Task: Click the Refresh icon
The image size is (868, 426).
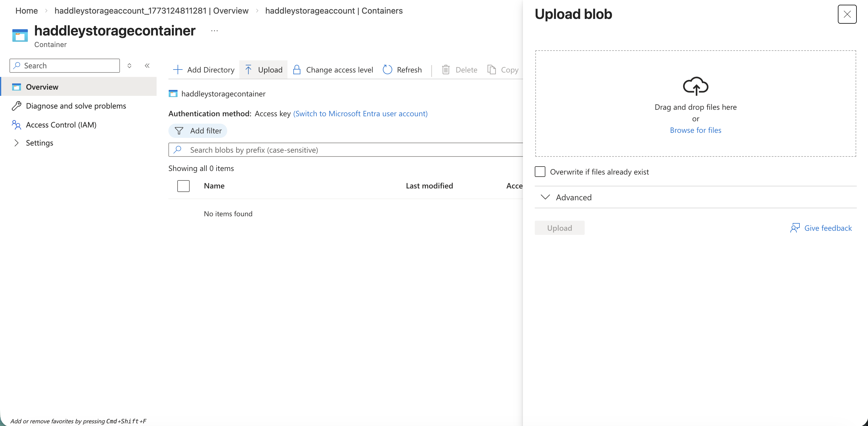Action: [388, 70]
